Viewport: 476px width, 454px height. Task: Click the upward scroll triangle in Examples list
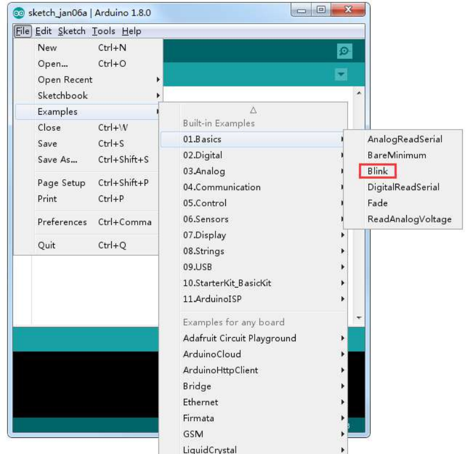(254, 110)
